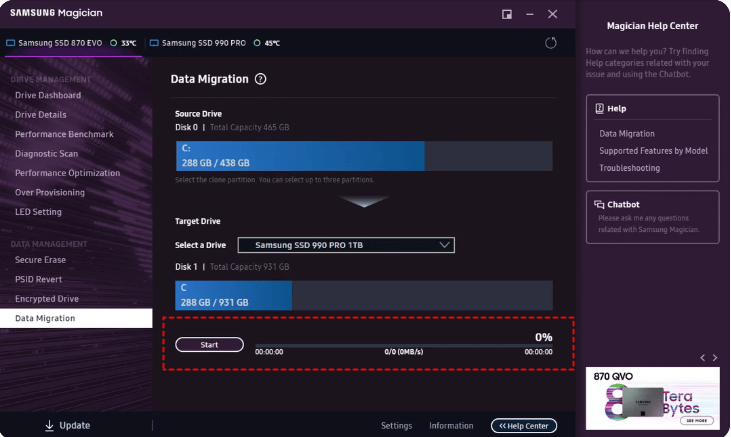Image resolution: width=731 pixels, height=437 pixels.
Task: Open Data Migration help topic
Action: pos(627,134)
